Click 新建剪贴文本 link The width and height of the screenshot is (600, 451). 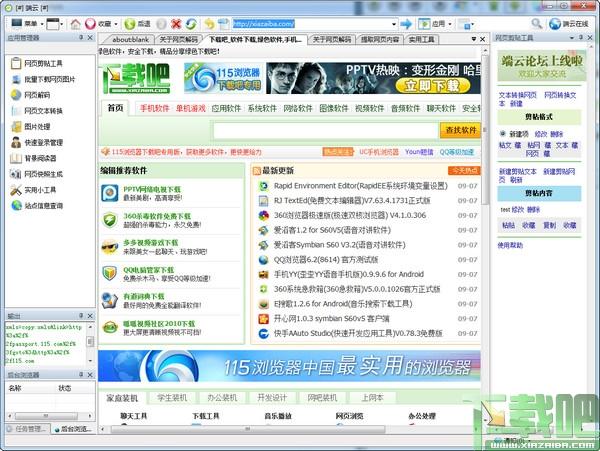(x=518, y=171)
